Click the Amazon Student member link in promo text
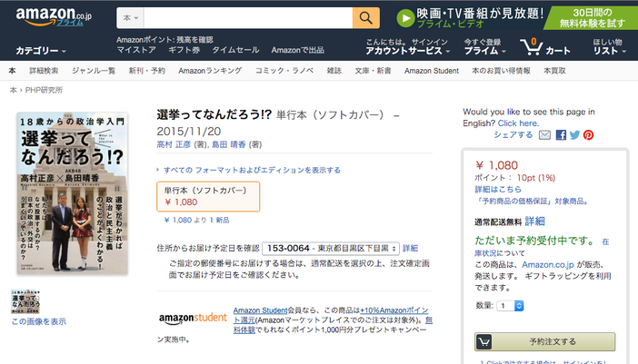 click(261, 310)
